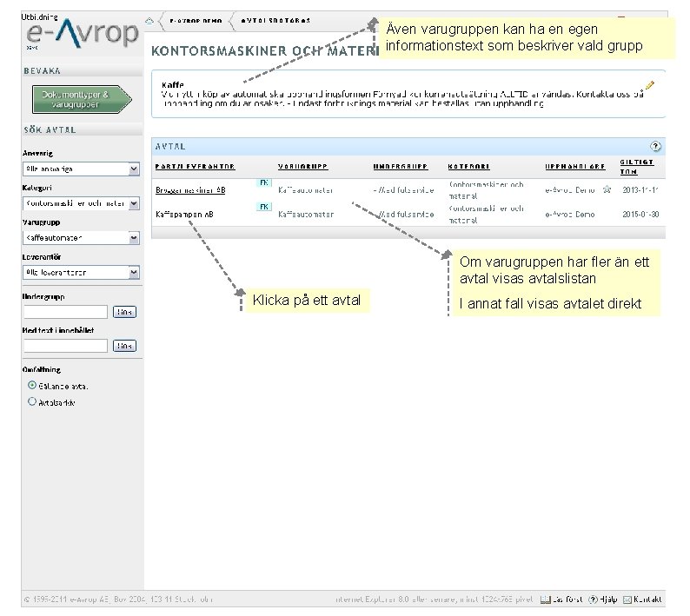Open help for the Avtal list
Screen dimensions: 690x616
pos(655,146)
